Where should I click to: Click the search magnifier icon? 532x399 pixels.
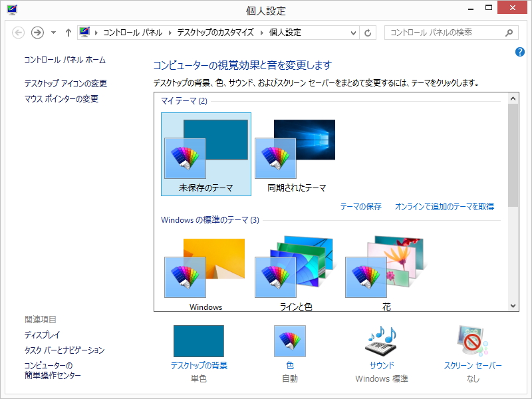[x=509, y=32]
